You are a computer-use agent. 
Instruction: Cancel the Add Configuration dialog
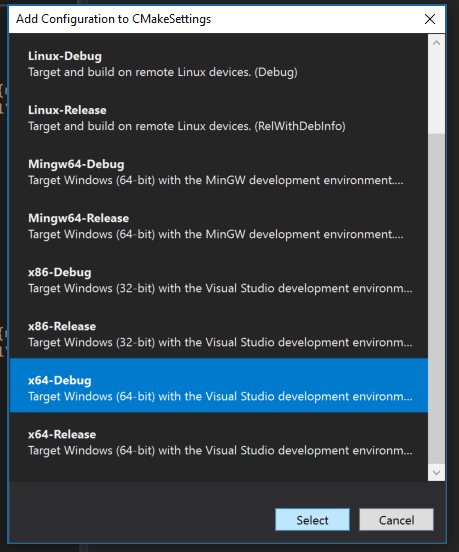tap(396, 520)
